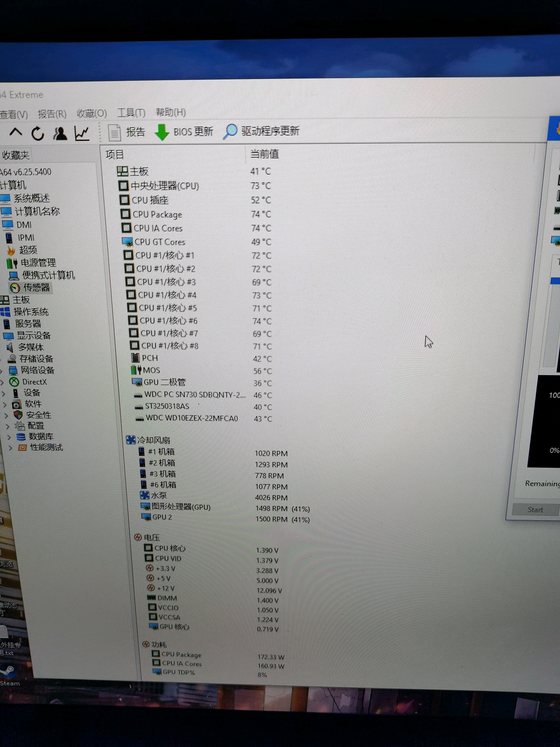Select 服务器 tree item
The height and width of the screenshot is (747, 560).
(x=23, y=324)
